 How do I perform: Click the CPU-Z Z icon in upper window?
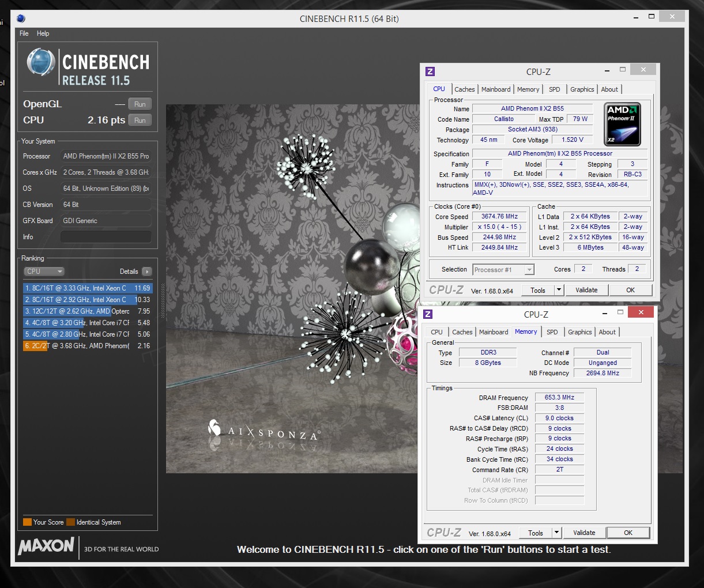[x=430, y=71]
